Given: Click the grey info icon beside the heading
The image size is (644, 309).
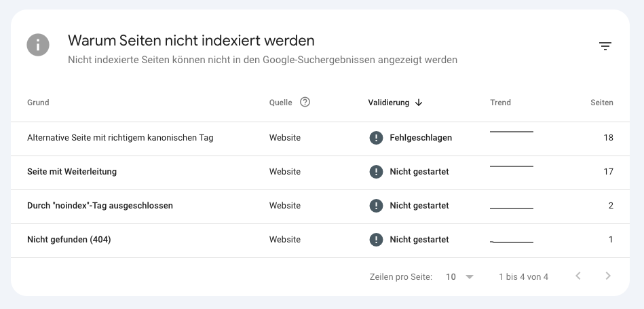Looking at the screenshot, I should tap(38, 45).
